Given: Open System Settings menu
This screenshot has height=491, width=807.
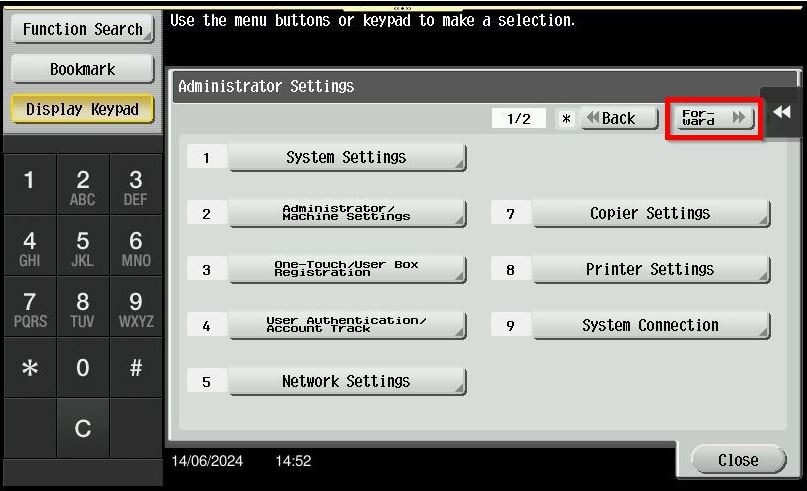Looking at the screenshot, I should tap(346, 157).
